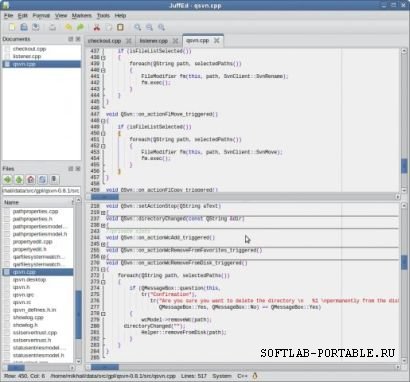Collapse the fold marker at line 271
The width and height of the screenshot is (410, 382).
click(x=103, y=269)
